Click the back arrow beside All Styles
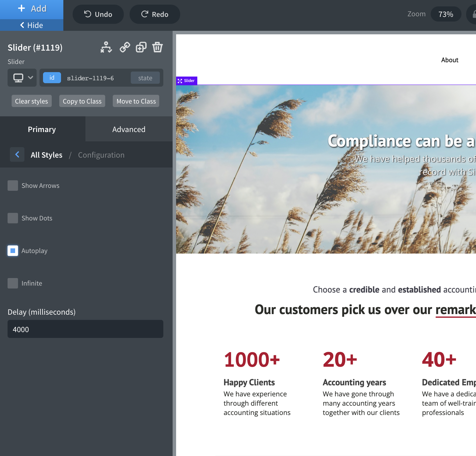Screen dimensions: 476x456 (17, 154)
